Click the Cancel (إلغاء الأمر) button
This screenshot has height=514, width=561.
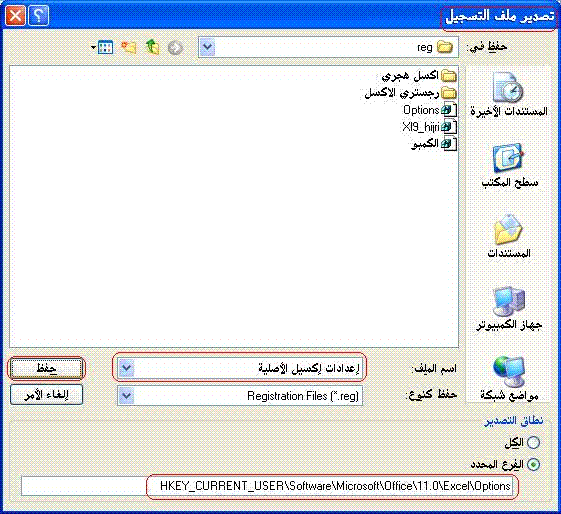click(x=46, y=395)
